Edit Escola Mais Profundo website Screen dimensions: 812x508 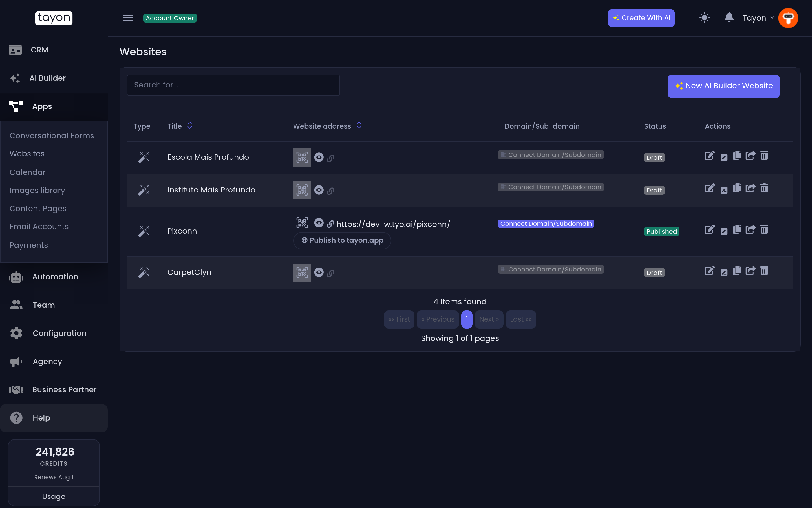click(710, 156)
